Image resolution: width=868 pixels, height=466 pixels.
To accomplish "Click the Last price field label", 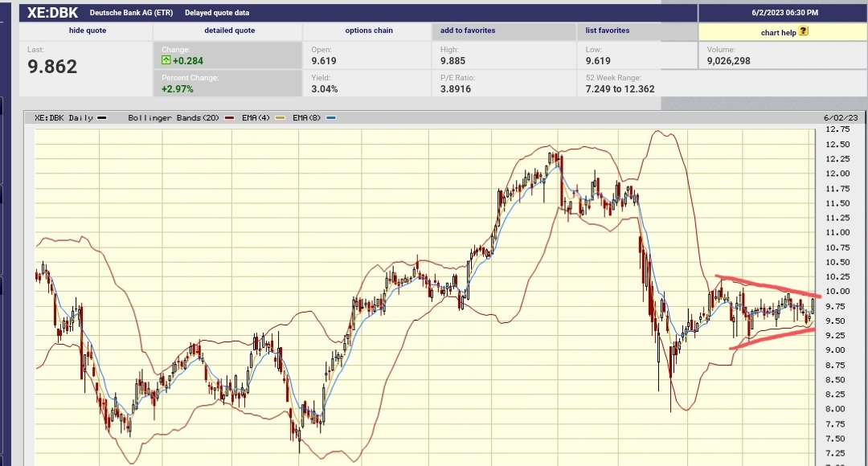I will pyautogui.click(x=35, y=49).
